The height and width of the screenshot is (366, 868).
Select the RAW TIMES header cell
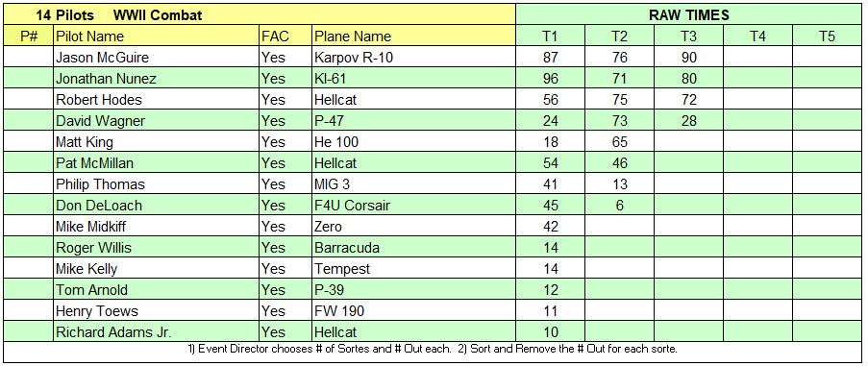pos(688,14)
